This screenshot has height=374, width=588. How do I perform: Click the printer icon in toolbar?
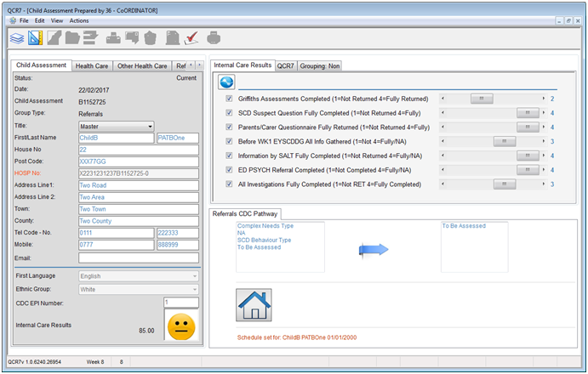[214, 37]
